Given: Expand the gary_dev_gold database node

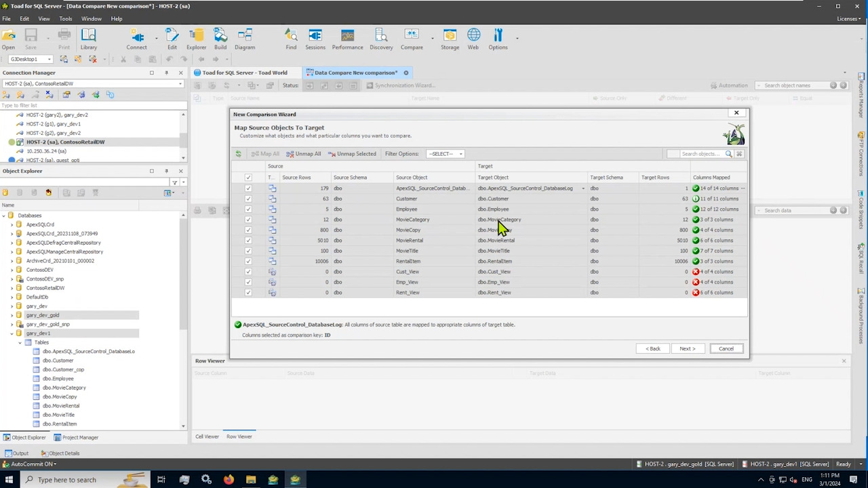Looking at the screenshot, I should 12,315.
